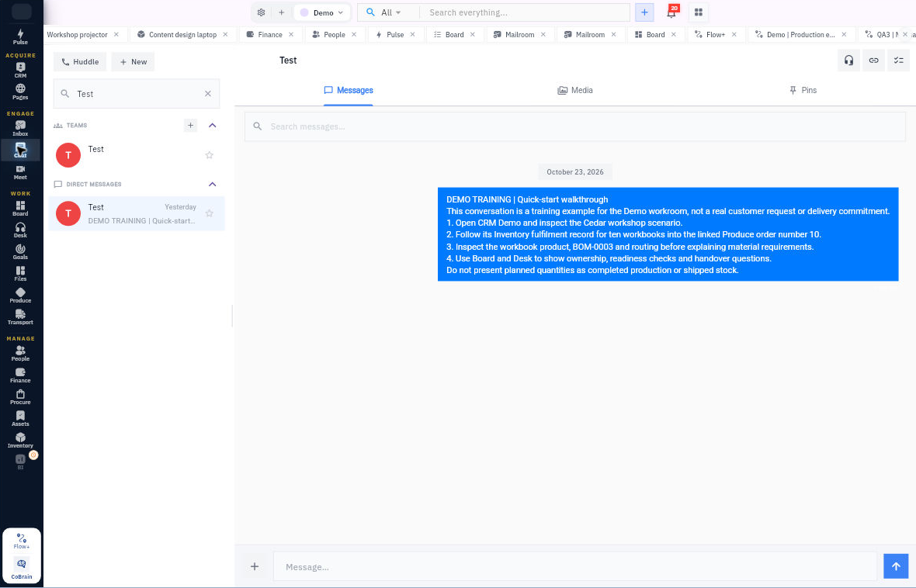Open the checklist tasks icon

coord(898,61)
